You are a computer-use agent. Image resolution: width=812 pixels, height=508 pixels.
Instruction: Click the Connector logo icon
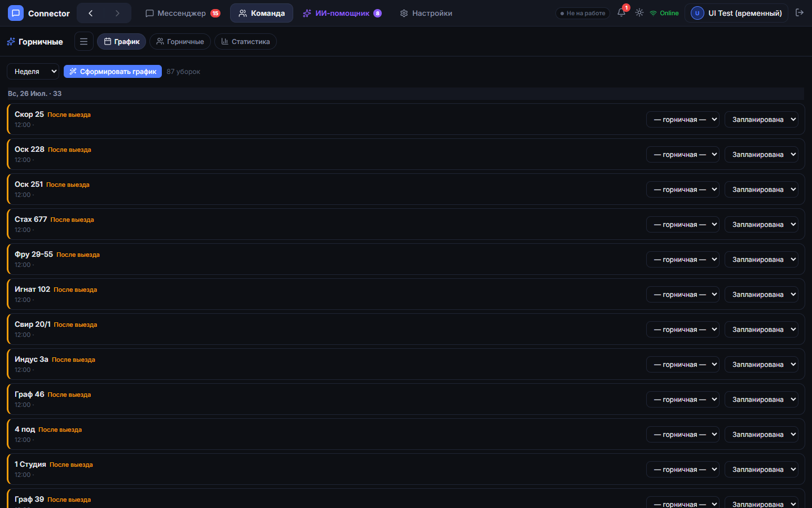click(16, 13)
